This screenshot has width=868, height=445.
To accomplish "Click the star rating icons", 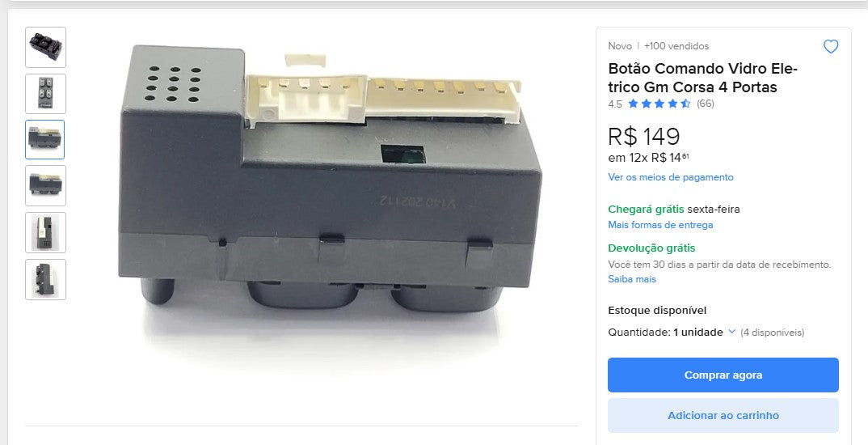I will coord(659,104).
